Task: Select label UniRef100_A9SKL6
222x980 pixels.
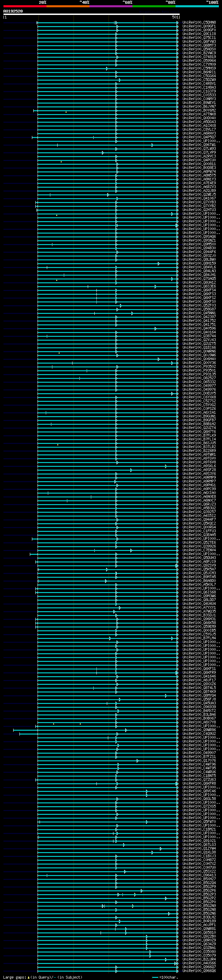Action: pos(199,466)
